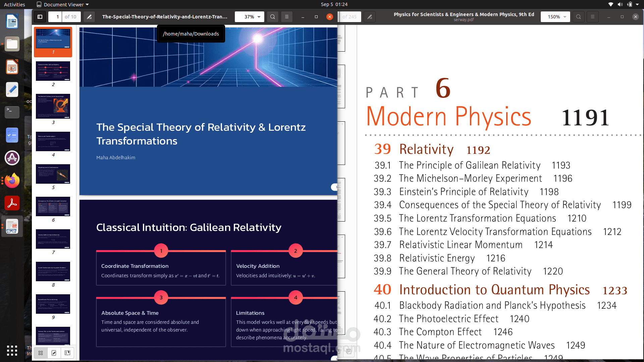644x362 pixels.
Task: Open hamburger menu in serway.pdf window
Action: coord(593,17)
